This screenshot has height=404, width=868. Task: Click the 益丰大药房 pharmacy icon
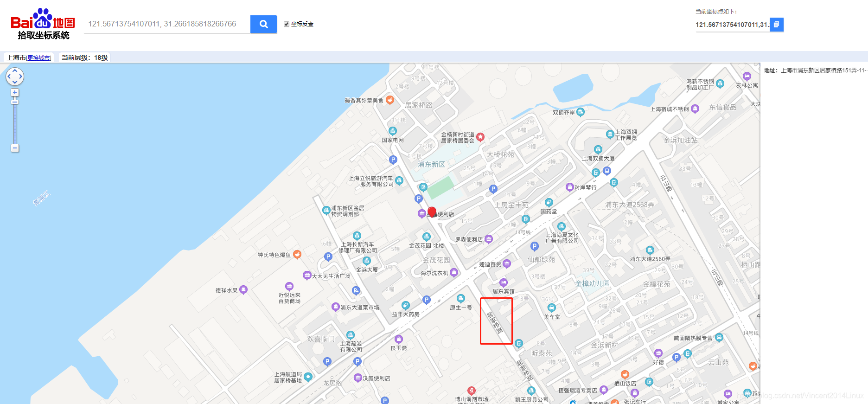[x=406, y=305]
